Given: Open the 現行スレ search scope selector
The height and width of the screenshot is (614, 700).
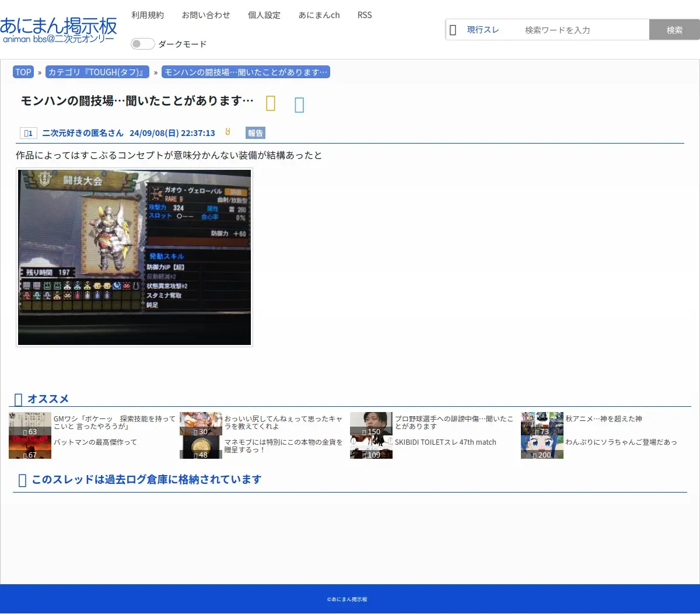Looking at the screenshot, I should click(x=483, y=30).
